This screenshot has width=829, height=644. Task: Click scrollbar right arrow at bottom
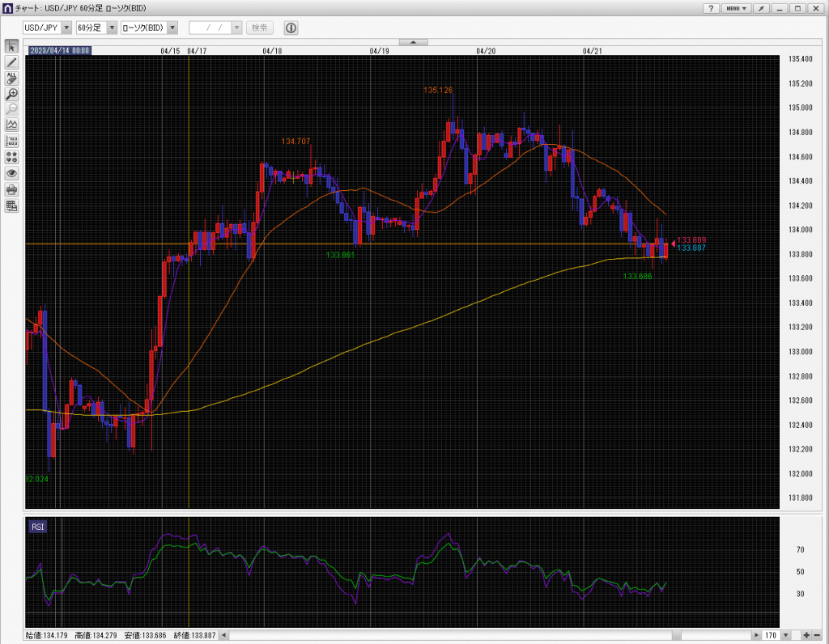(x=756, y=635)
